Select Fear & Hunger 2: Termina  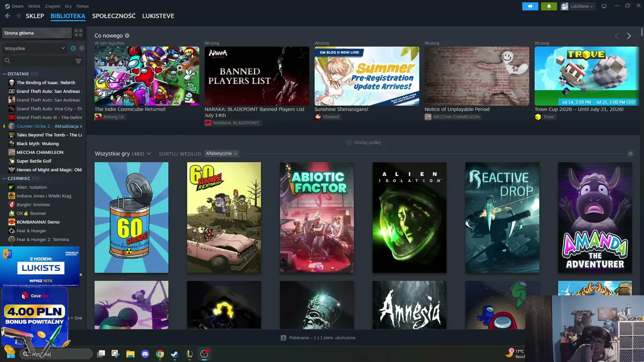[43, 240]
